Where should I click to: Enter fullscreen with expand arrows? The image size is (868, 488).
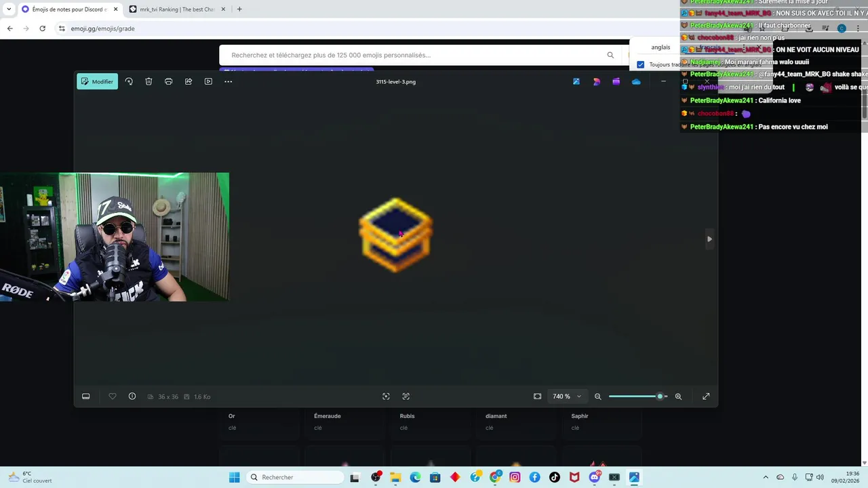706,396
